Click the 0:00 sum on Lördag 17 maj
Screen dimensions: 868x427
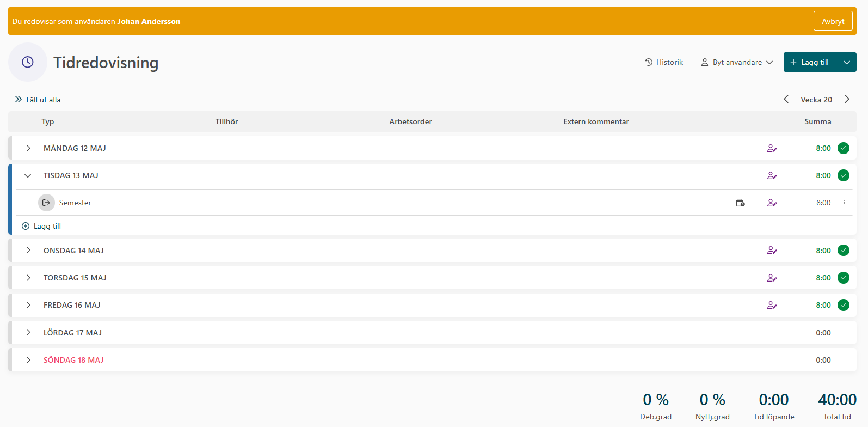click(x=823, y=333)
